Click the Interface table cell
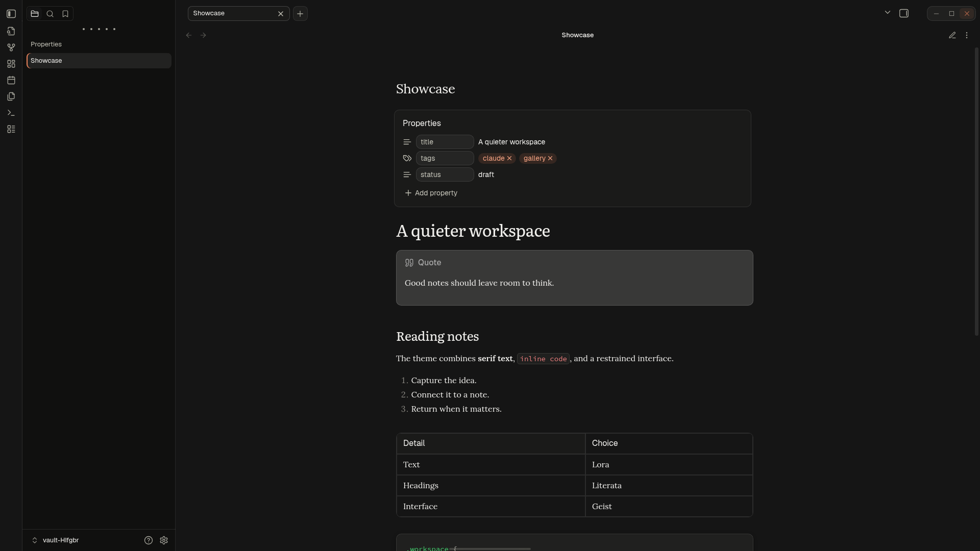 [x=491, y=507]
